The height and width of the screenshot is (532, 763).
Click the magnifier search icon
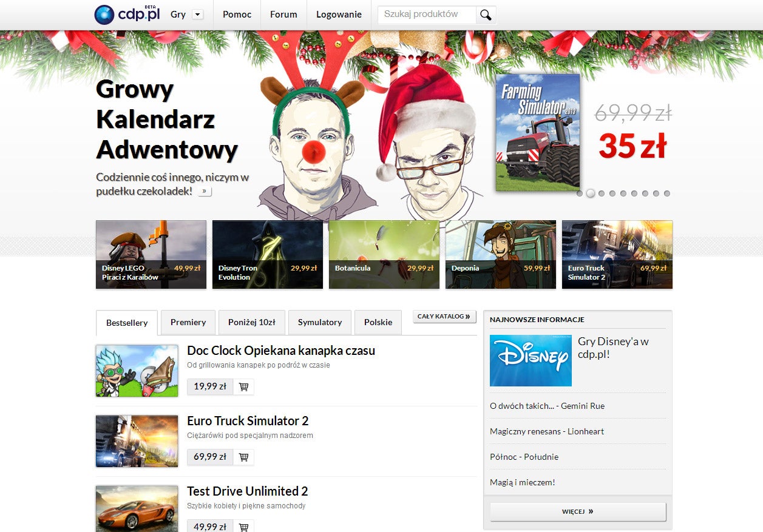[x=486, y=15]
